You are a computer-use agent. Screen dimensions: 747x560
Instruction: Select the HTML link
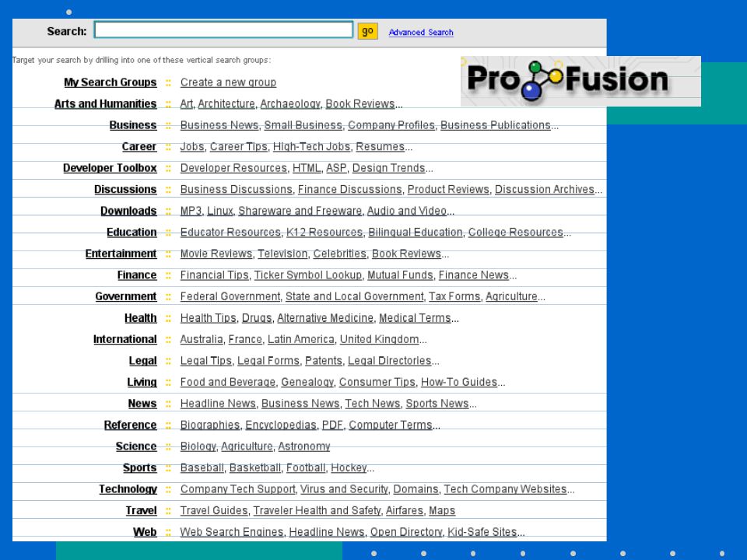coord(307,168)
